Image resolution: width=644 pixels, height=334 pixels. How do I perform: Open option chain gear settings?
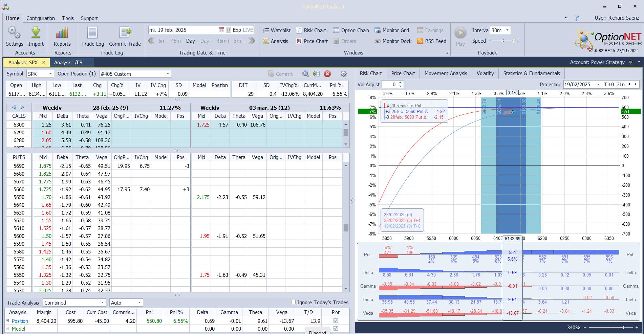pyautogui.click(x=343, y=74)
